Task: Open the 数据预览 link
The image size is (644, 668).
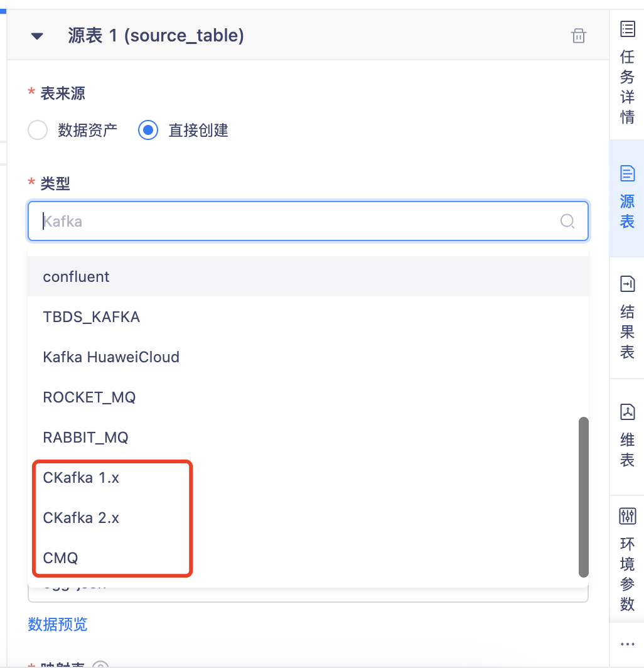Action: tap(58, 624)
